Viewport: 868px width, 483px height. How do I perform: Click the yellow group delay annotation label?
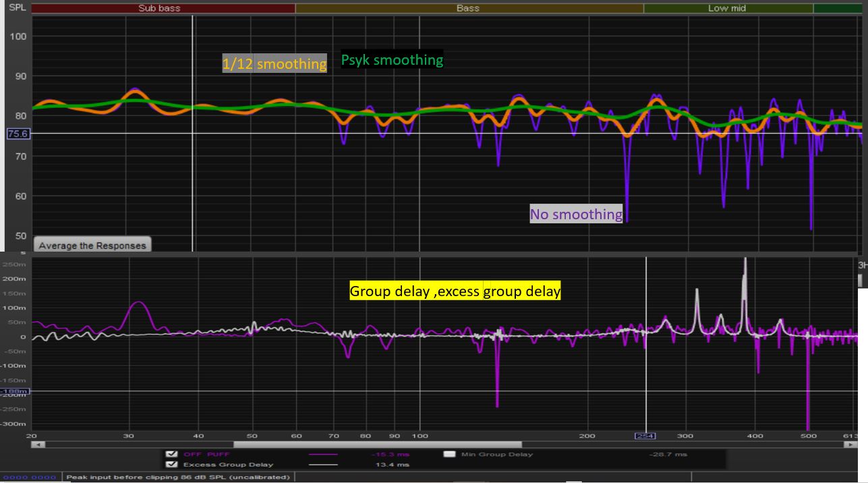(455, 291)
